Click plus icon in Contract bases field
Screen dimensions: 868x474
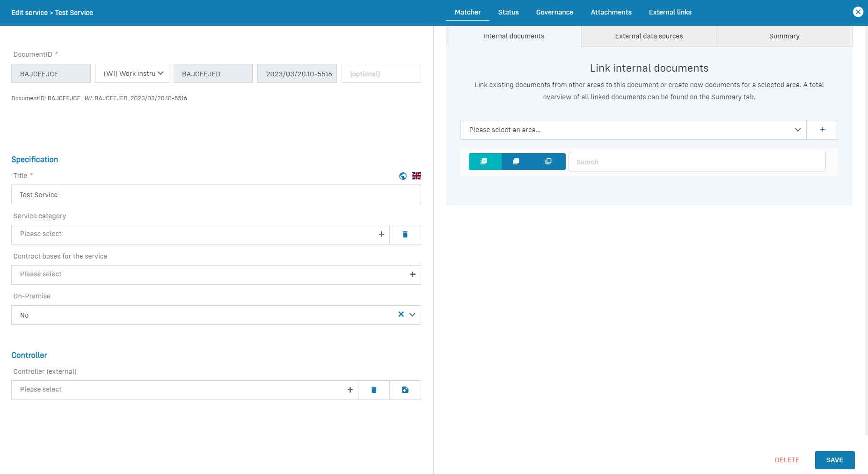[412, 274]
